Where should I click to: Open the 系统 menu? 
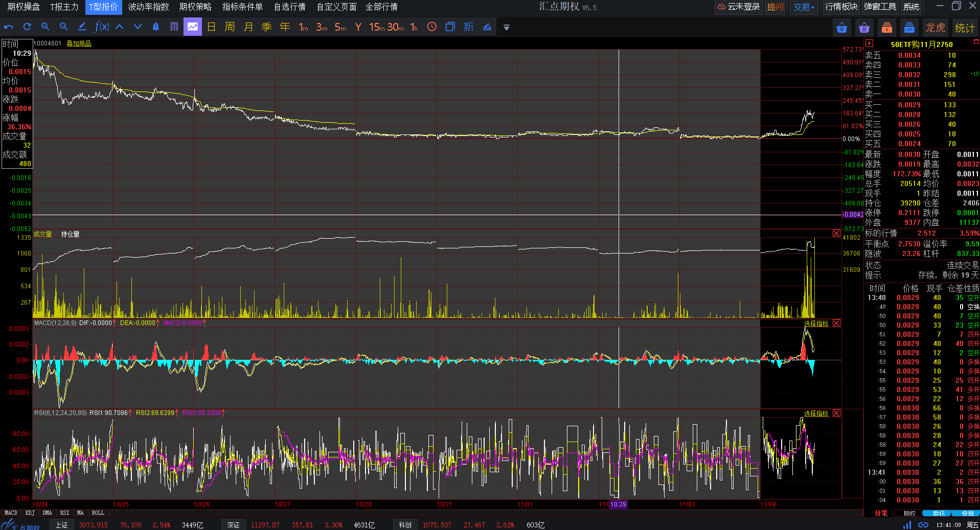coord(911,7)
